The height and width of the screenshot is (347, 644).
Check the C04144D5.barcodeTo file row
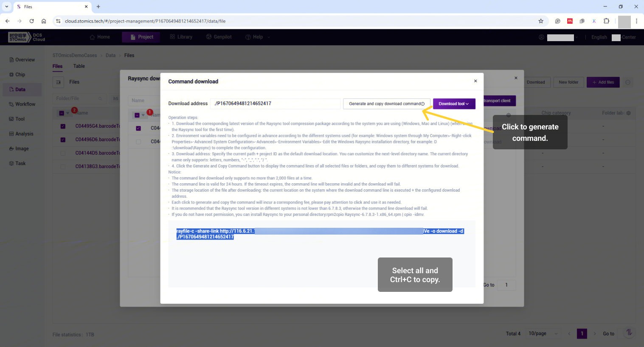point(63,153)
